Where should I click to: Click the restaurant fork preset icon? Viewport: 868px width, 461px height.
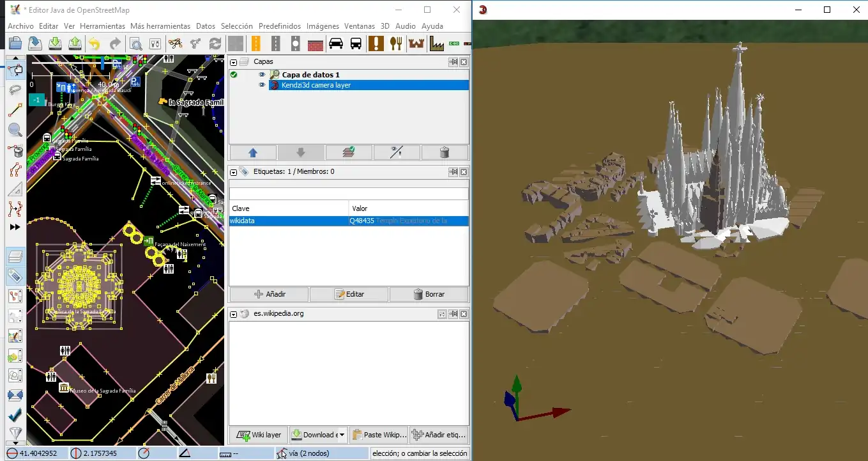point(397,43)
